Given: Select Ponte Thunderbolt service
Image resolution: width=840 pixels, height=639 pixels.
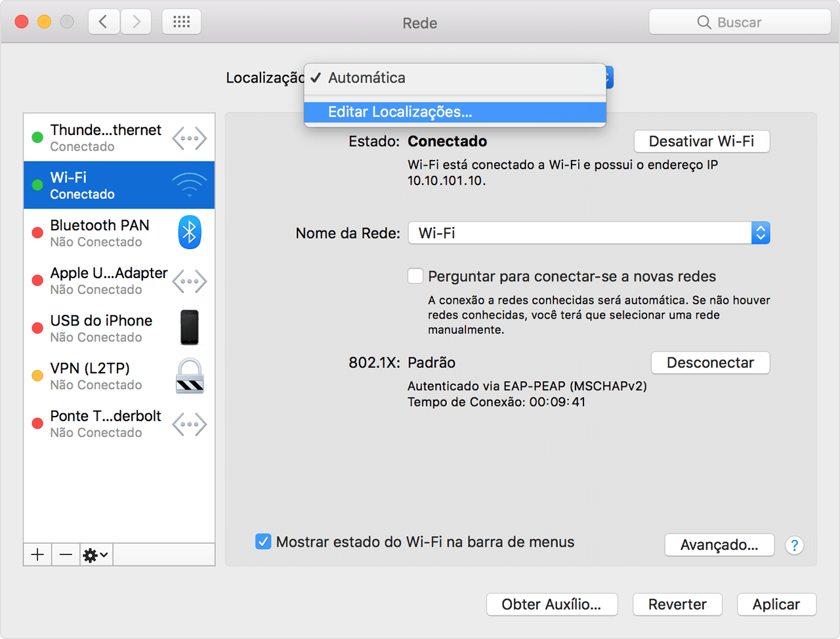Looking at the screenshot, I should pos(119,424).
